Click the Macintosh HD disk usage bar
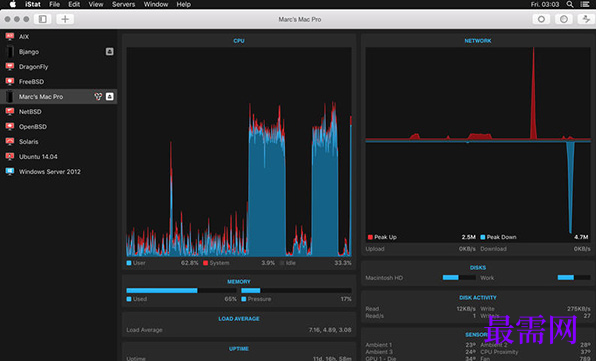This screenshot has width=596, height=361. (459, 277)
